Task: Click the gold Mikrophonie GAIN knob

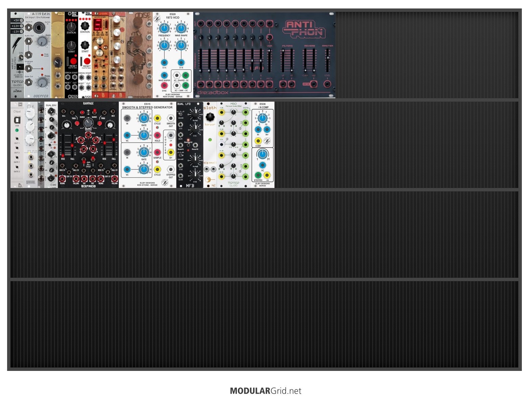Action: click(58, 62)
